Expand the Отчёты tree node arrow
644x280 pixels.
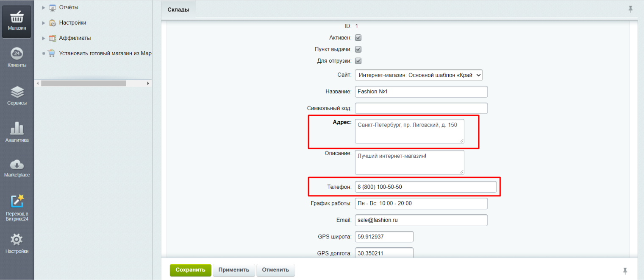tap(44, 8)
